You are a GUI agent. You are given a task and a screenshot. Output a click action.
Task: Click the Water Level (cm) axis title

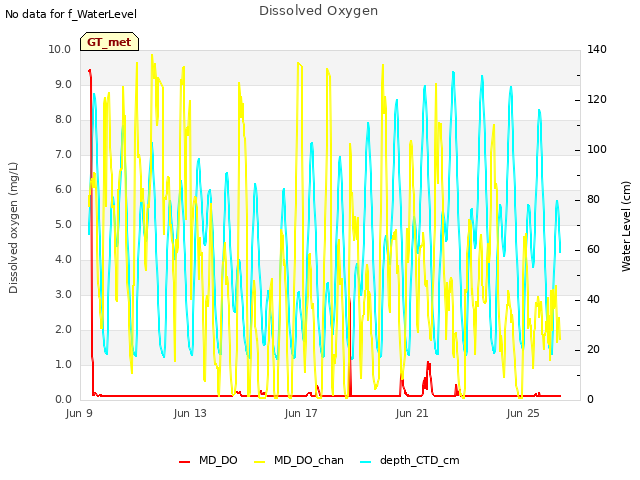click(626, 227)
